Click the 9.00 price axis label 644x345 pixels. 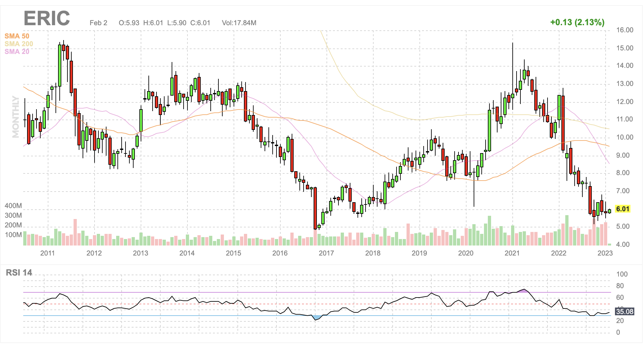pyautogui.click(x=623, y=155)
